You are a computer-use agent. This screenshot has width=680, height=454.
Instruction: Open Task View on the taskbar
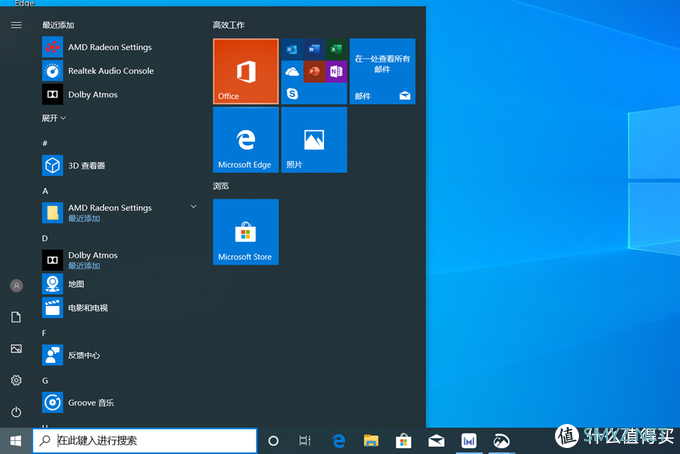click(305, 441)
